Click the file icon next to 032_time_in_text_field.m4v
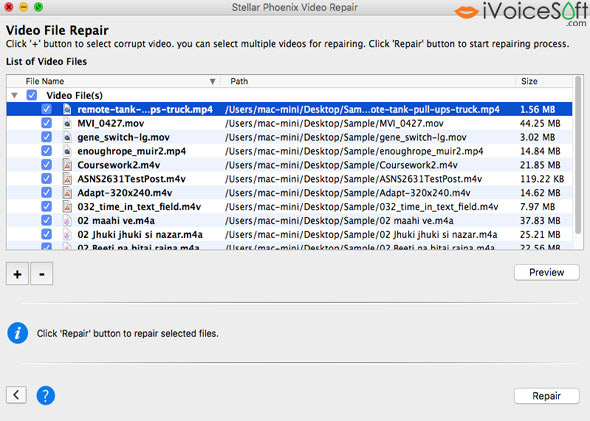 [x=67, y=207]
